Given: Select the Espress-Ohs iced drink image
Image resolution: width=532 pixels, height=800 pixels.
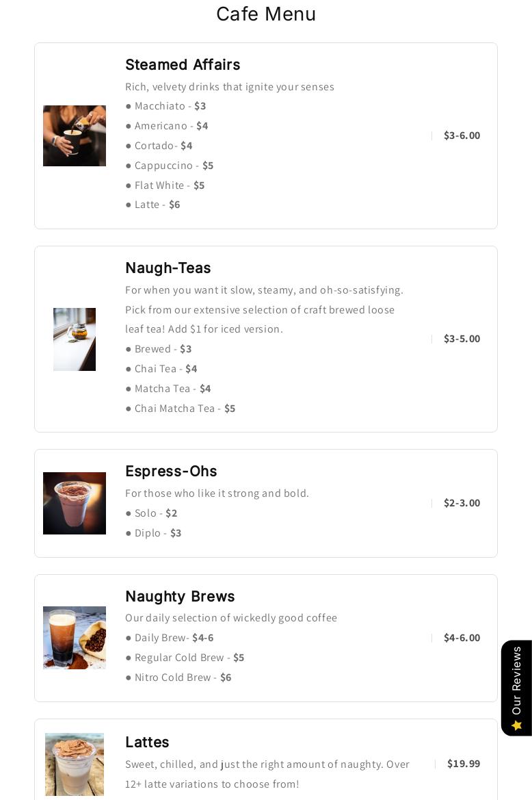Looking at the screenshot, I should [75, 503].
